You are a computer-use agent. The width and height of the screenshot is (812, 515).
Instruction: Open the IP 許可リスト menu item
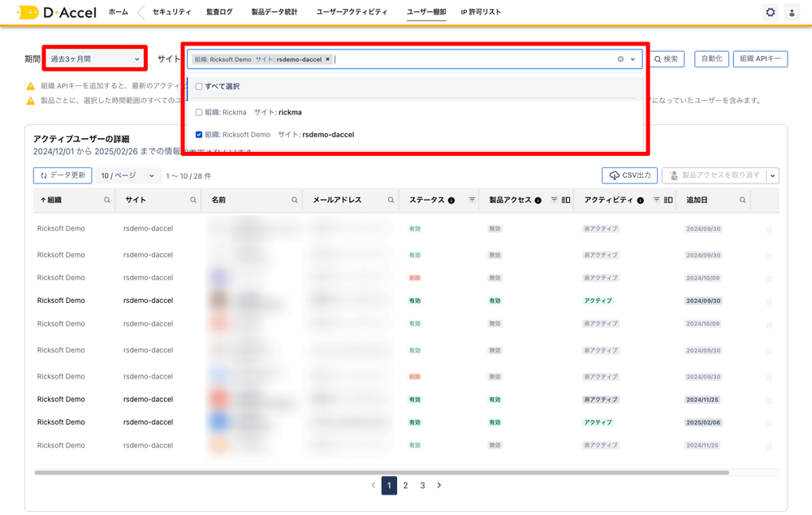click(x=481, y=12)
